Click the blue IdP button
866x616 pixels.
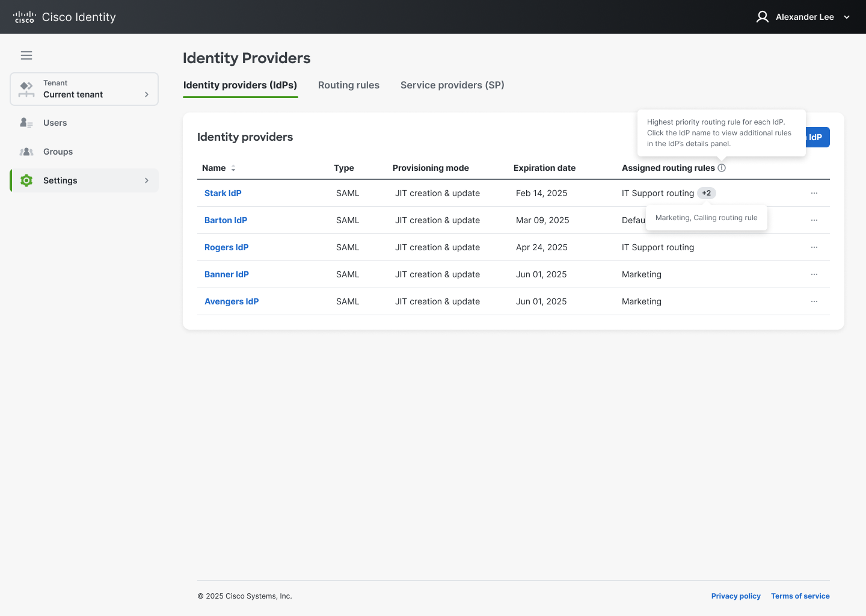pyautogui.click(x=817, y=137)
